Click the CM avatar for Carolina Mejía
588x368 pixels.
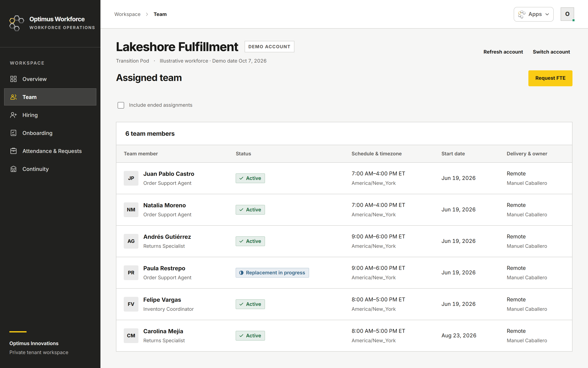[x=131, y=335]
